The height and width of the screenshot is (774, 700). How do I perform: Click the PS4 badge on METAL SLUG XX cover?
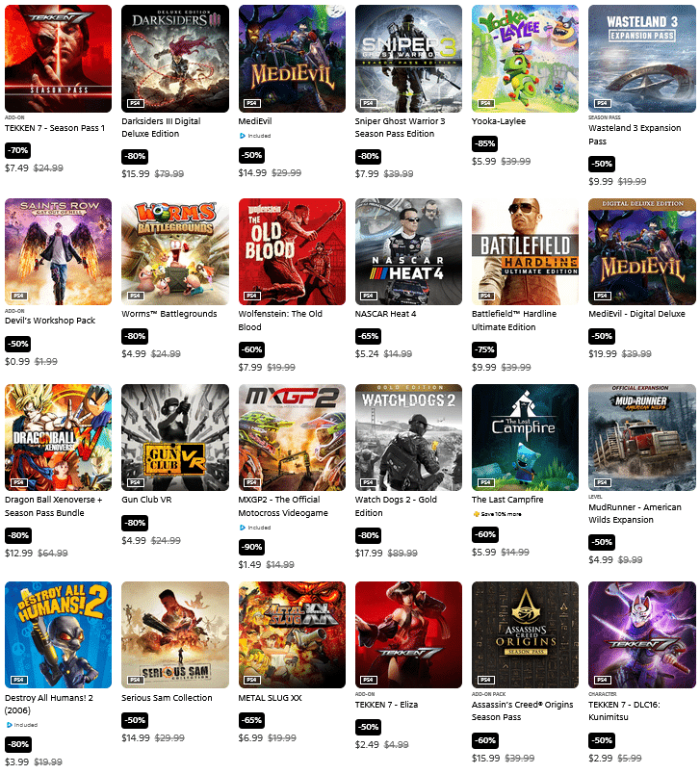coord(251,680)
